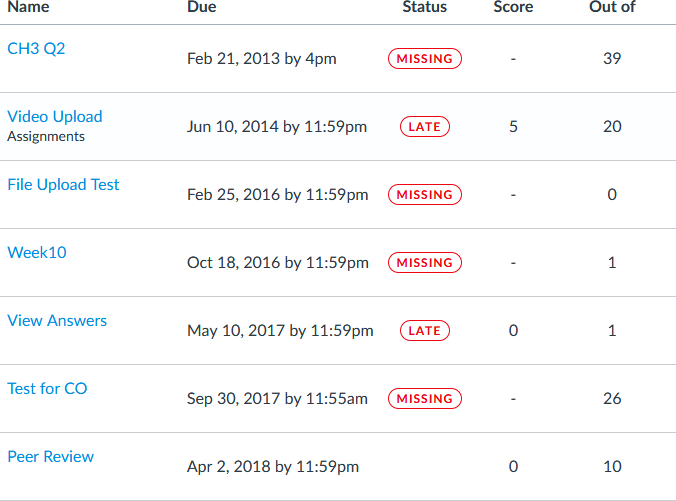Click the Due column header
This screenshot has width=676, height=501.
tap(202, 7)
